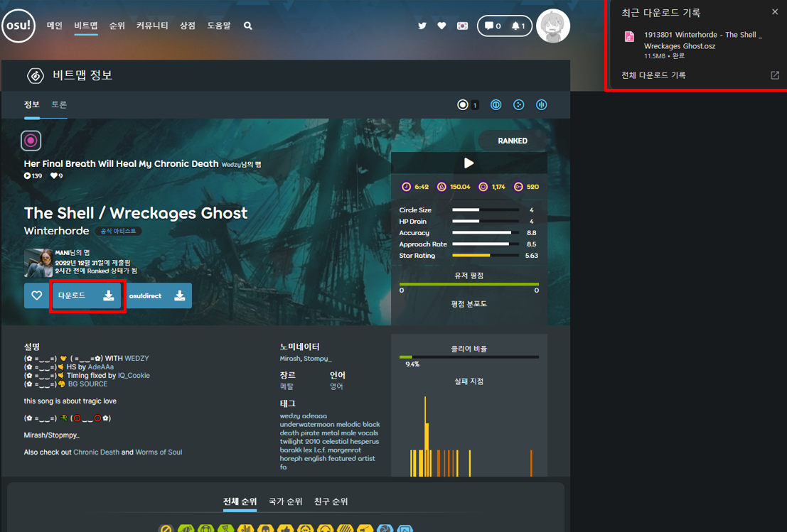Open the Chronic Death link

97,452
